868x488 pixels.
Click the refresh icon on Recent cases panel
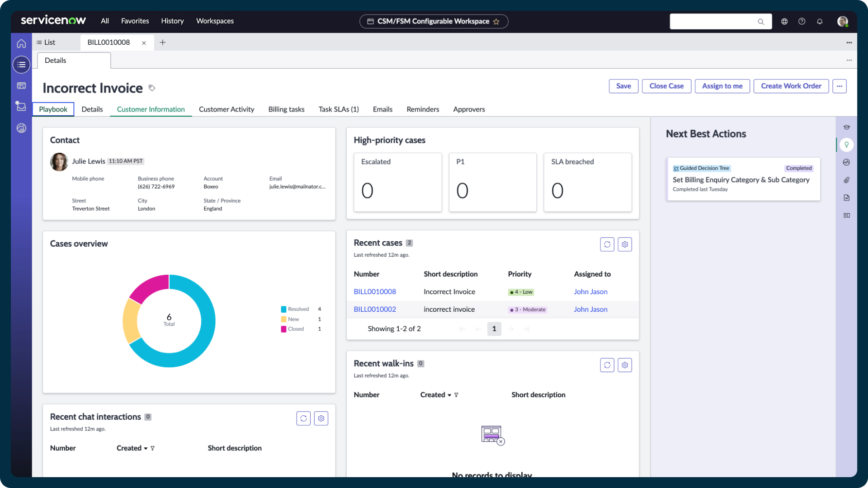pyautogui.click(x=608, y=244)
